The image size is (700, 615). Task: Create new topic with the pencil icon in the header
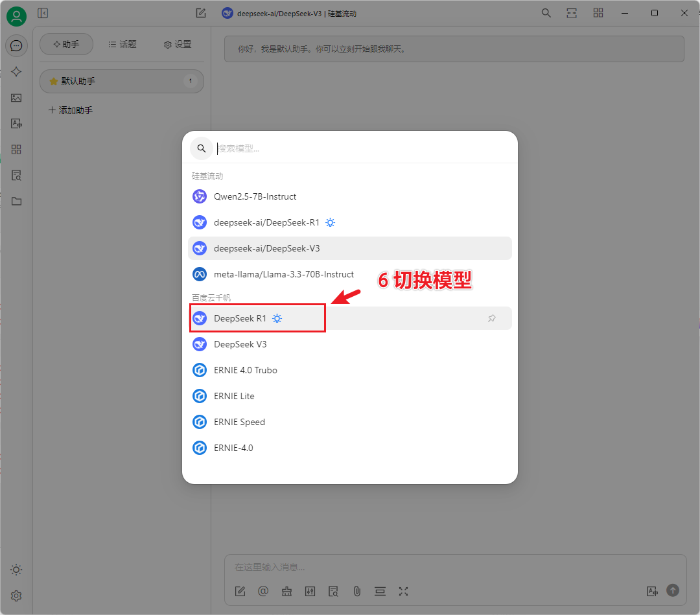coord(201,14)
